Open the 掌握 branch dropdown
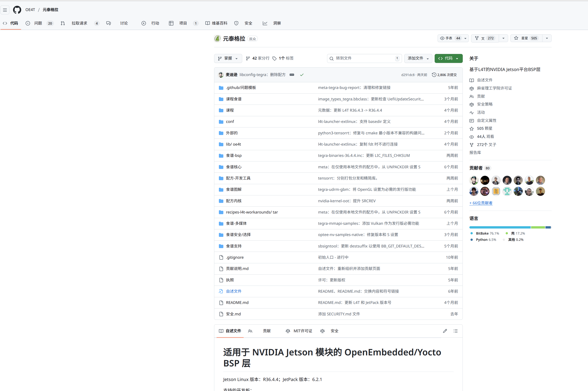This screenshot has width=588, height=391. pos(228,58)
